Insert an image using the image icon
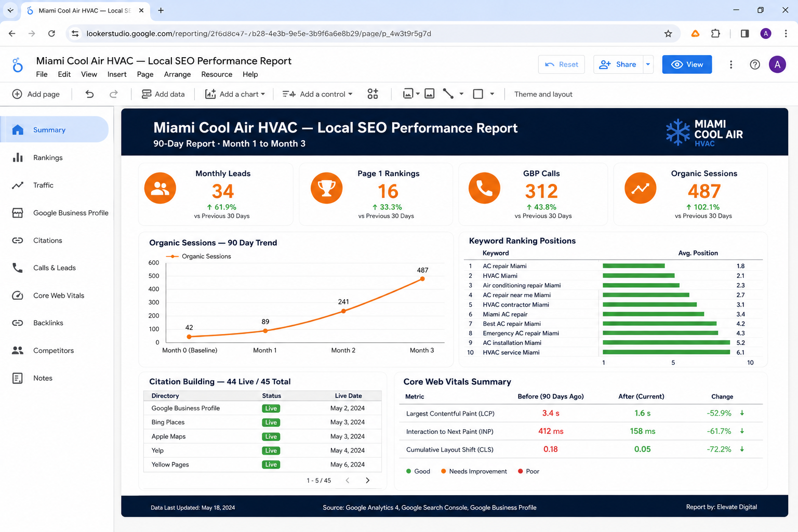This screenshot has height=532, width=798. pyautogui.click(x=430, y=94)
